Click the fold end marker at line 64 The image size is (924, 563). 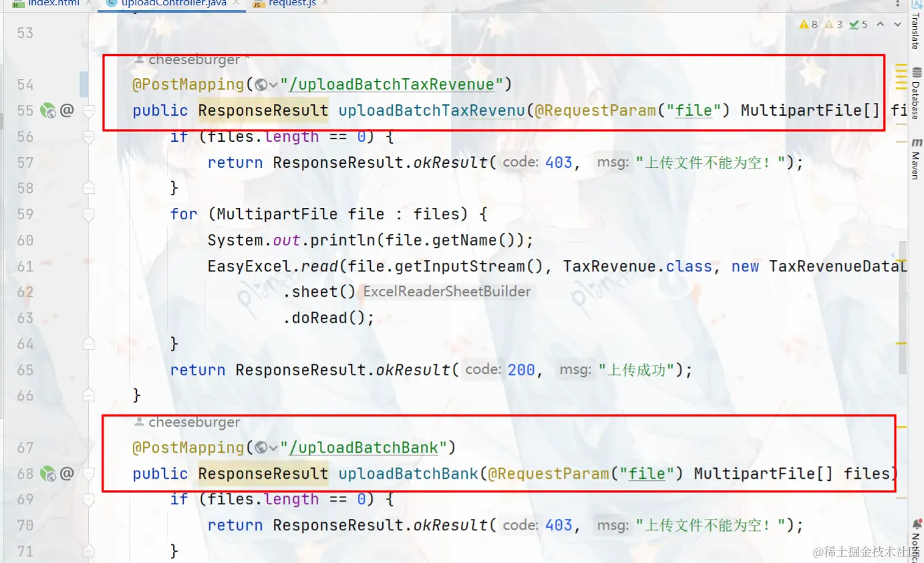click(x=89, y=344)
